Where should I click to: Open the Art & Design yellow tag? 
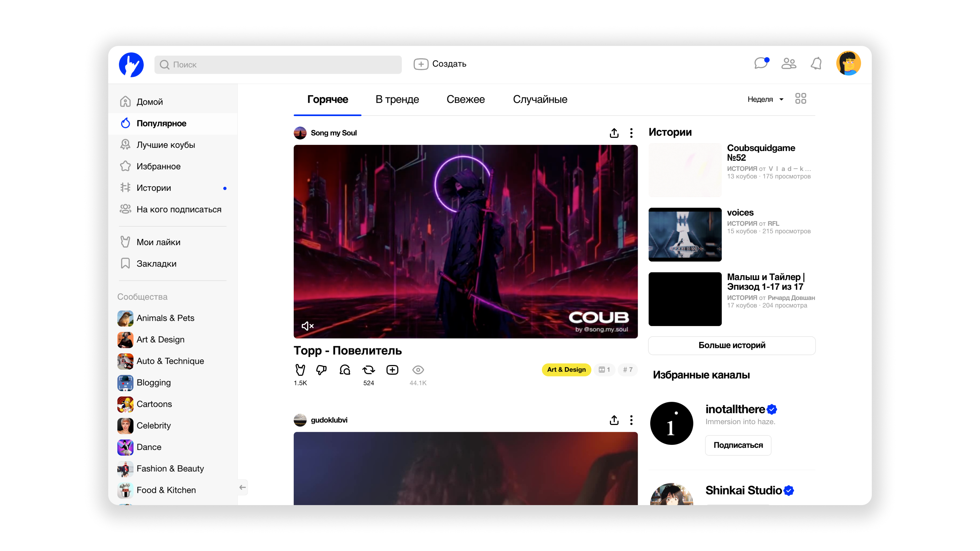(566, 370)
